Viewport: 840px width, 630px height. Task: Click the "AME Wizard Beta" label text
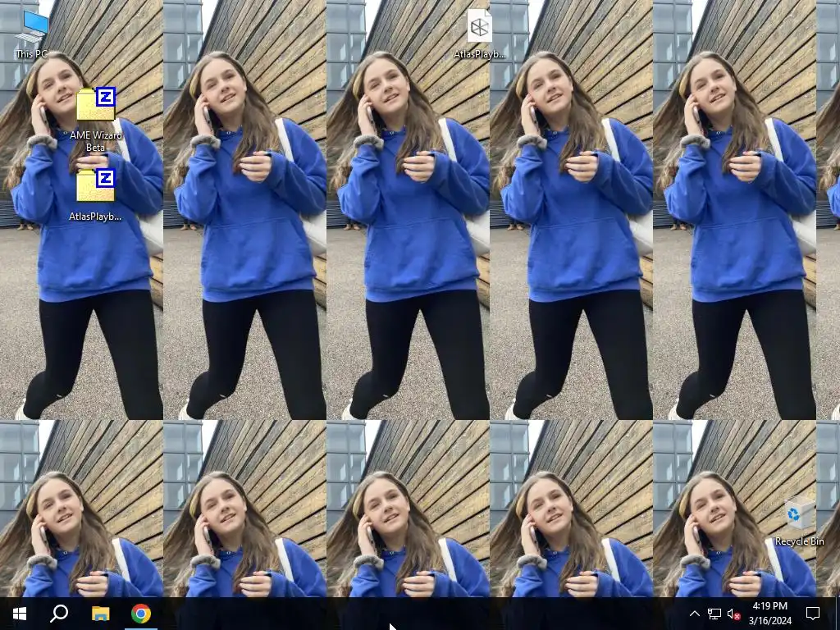click(96, 141)
